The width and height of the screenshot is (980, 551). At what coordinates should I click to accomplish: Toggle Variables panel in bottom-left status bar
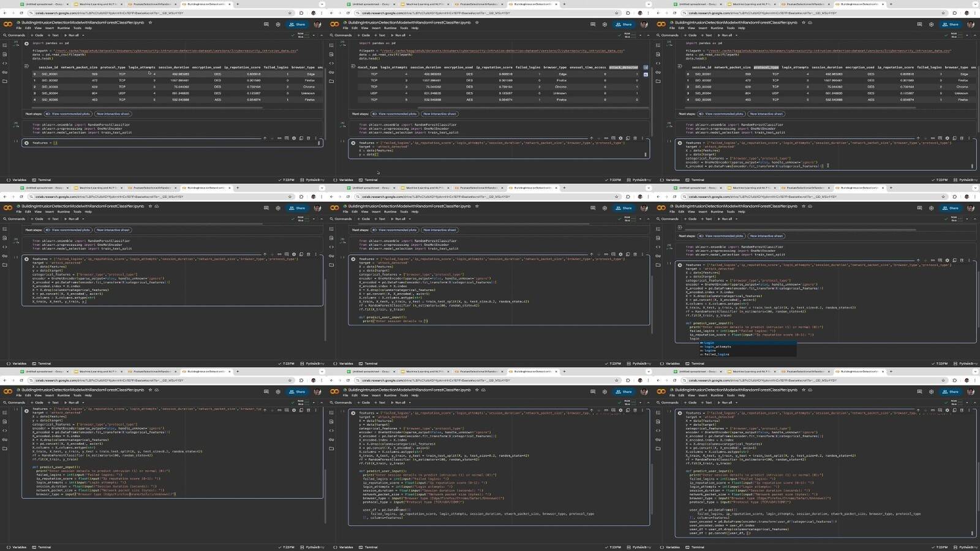pyautogui.click(x=17, y=547)
